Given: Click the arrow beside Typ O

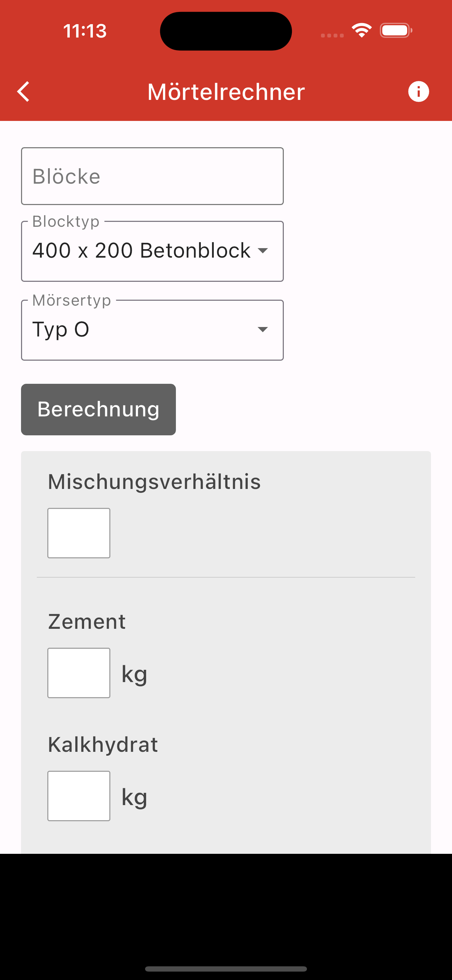Looking at the screenshot, I should [x=262, y=329].
